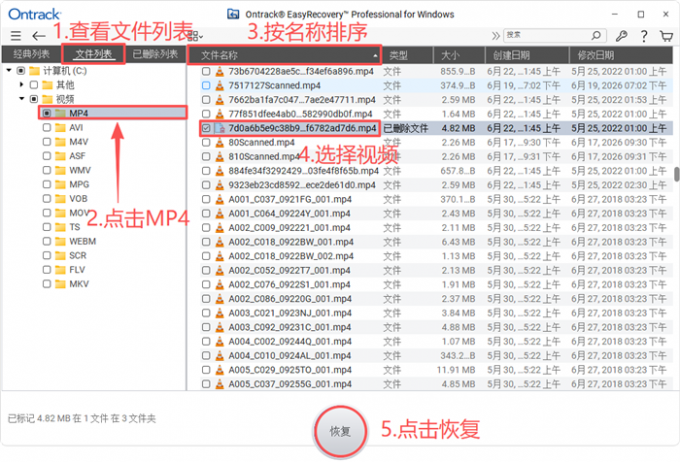The height and width of the screenshot is (462, 680).
Task: Check the WMV folder checkbox
Action: pyautogui.click(x=47, y=170)
